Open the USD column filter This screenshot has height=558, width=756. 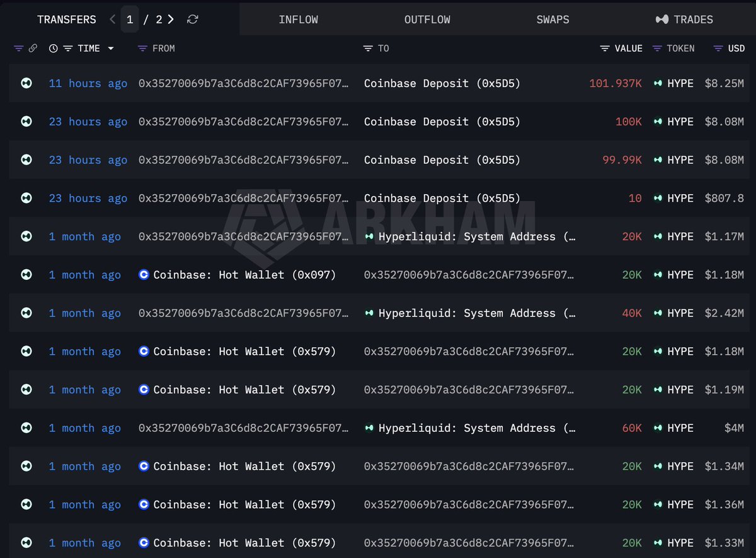[718, 49]
